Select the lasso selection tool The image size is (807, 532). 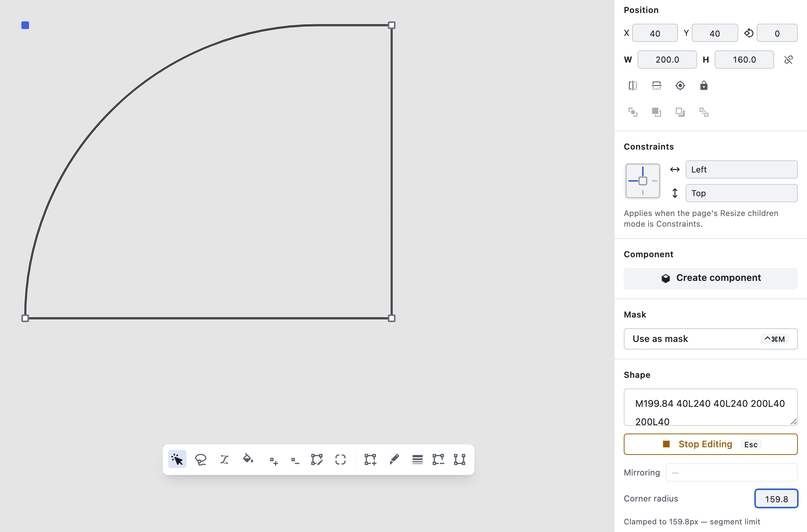coord(201,459)
